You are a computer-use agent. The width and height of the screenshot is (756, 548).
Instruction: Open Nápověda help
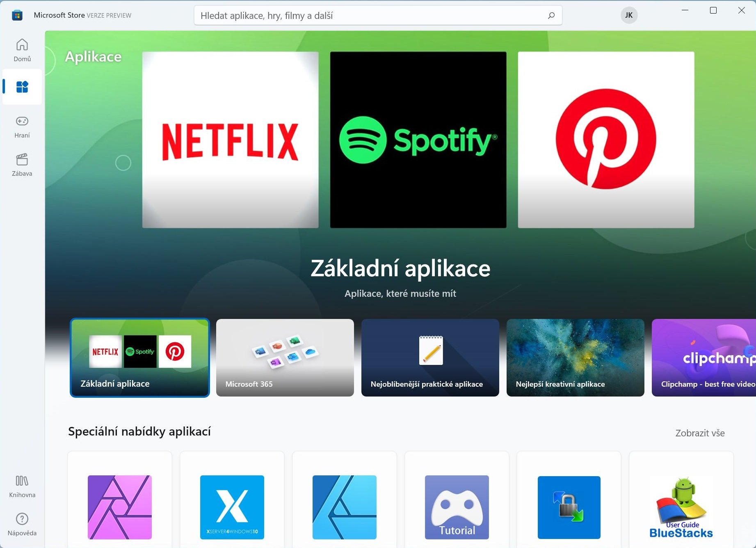pyautogui.click(x=22, y=525)
